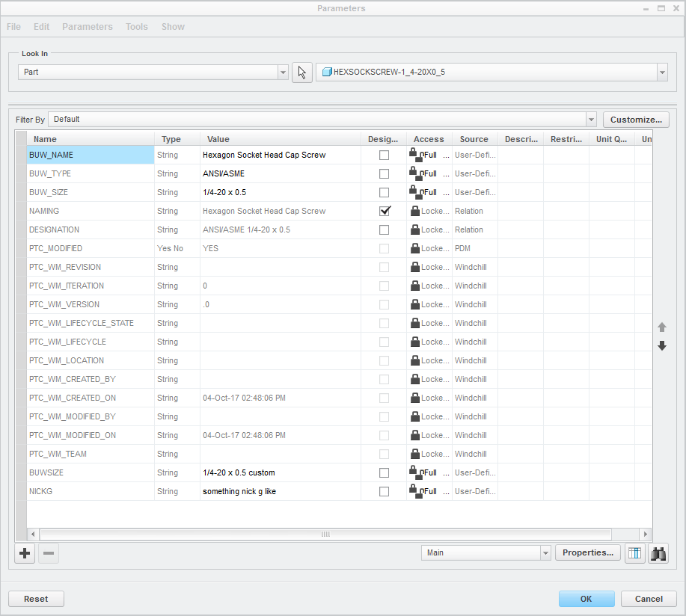Move parameter down with down arrow
This screenshot has width=686, height=616.
pos(661,345)
